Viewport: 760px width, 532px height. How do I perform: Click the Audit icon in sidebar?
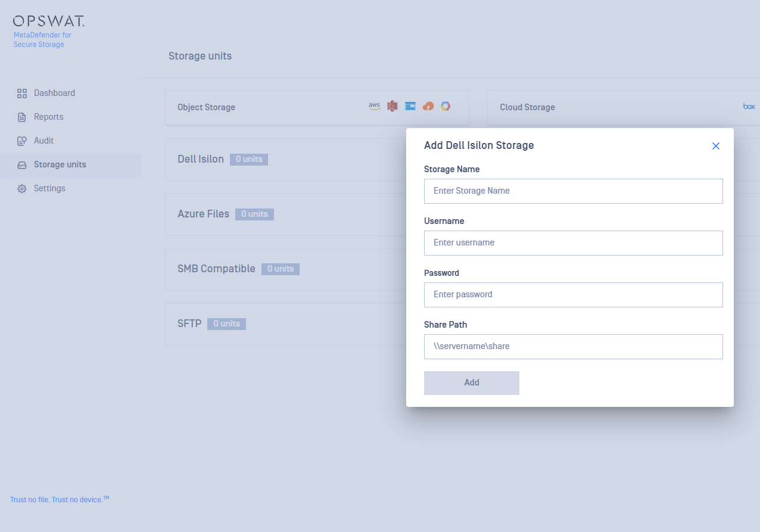coord(22,141)
